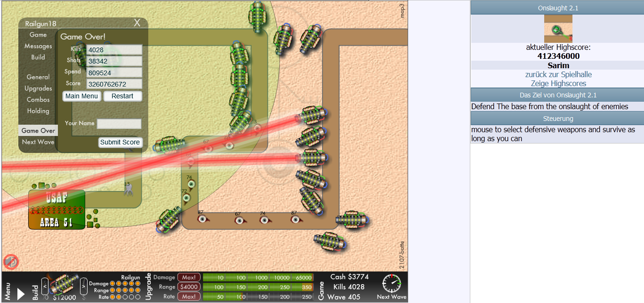Click the Menu play arrow icon
This screenshot has height=303, width=644.
click(20, 294)
